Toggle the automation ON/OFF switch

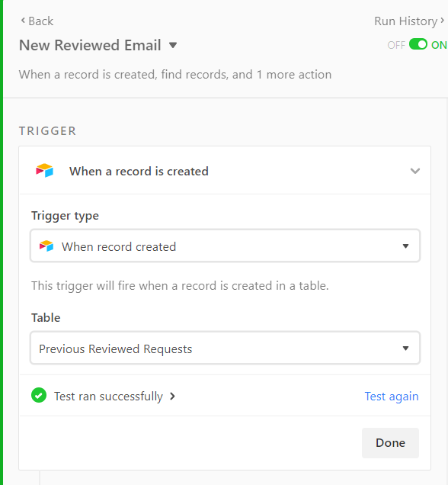(418, 44)
